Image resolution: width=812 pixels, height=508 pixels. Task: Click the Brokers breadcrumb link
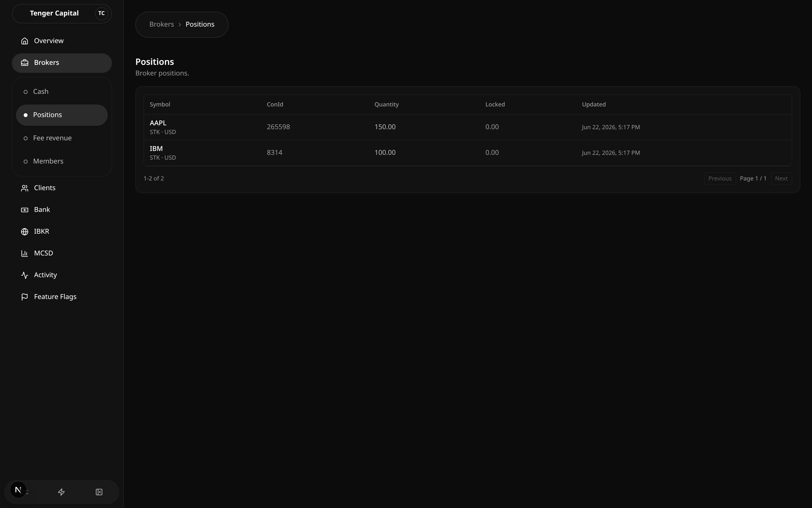(161, 24)
